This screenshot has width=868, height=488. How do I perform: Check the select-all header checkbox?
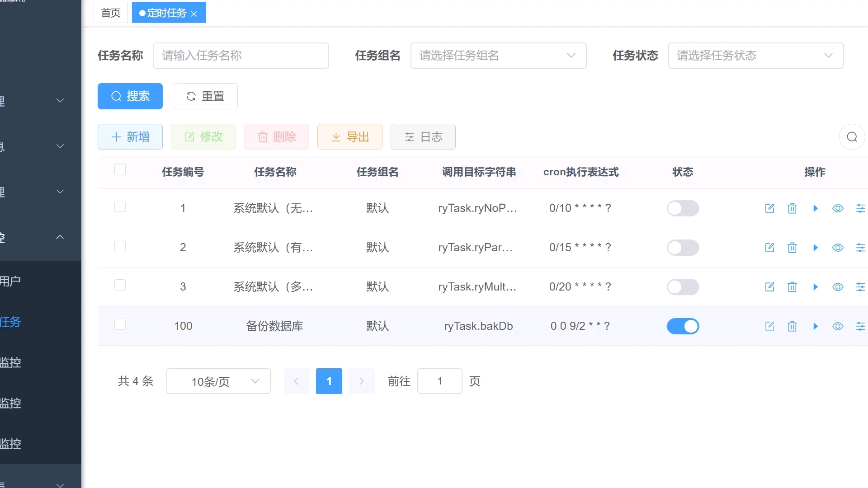(120, 170)
